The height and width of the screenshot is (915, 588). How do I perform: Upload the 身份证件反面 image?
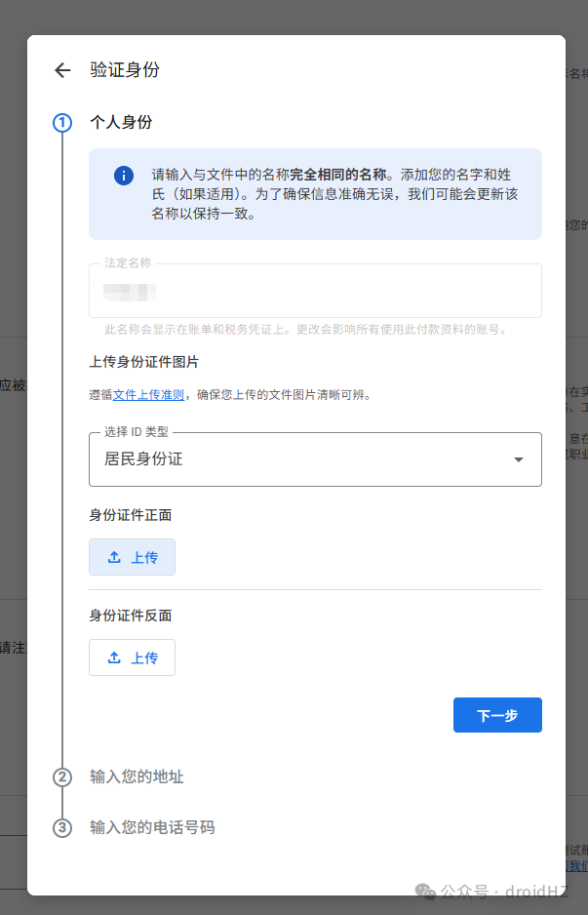click(132, 657)
